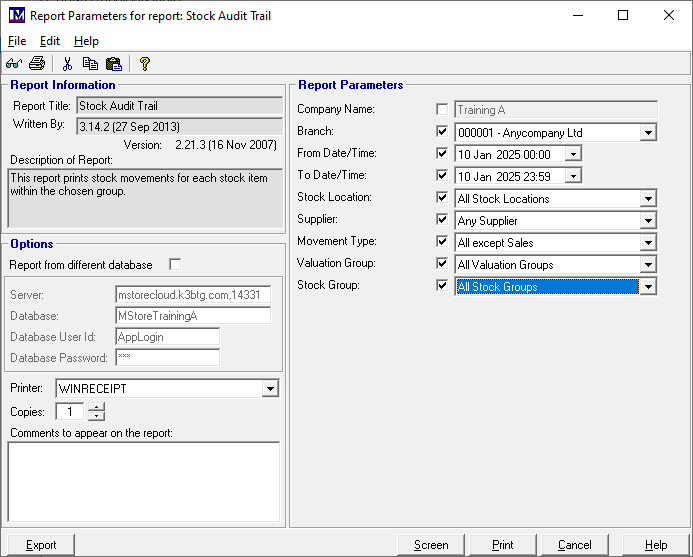Click the report comments text area

tap(144, 482)
